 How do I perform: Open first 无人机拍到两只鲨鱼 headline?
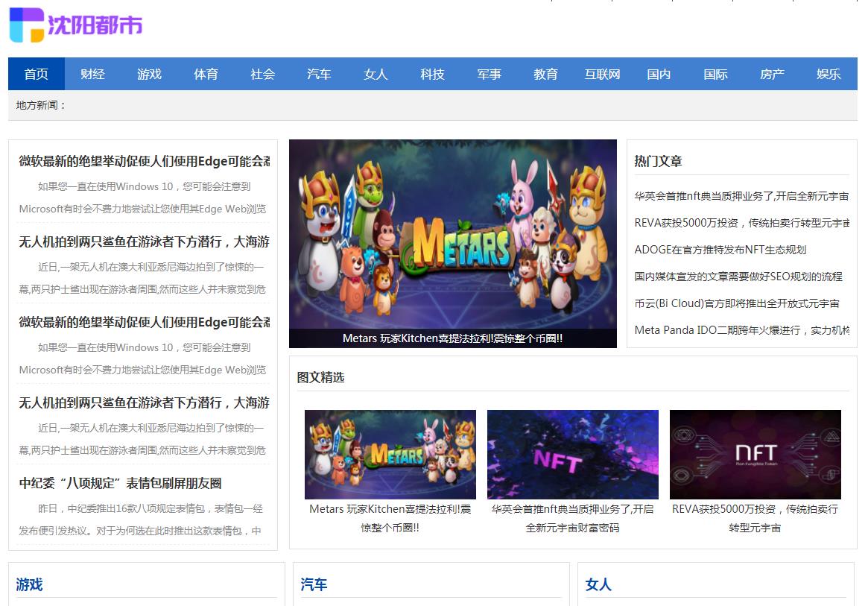145,242
